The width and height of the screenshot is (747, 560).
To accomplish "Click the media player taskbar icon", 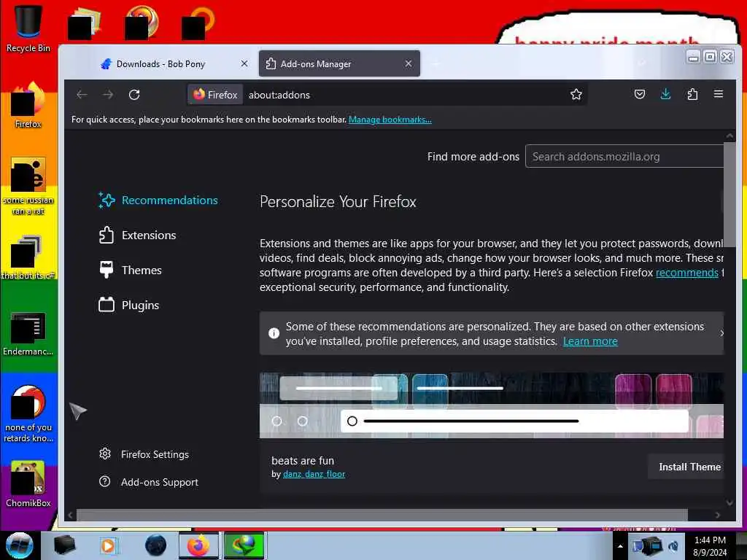I will pyautogui.click(x=108, y=545).
